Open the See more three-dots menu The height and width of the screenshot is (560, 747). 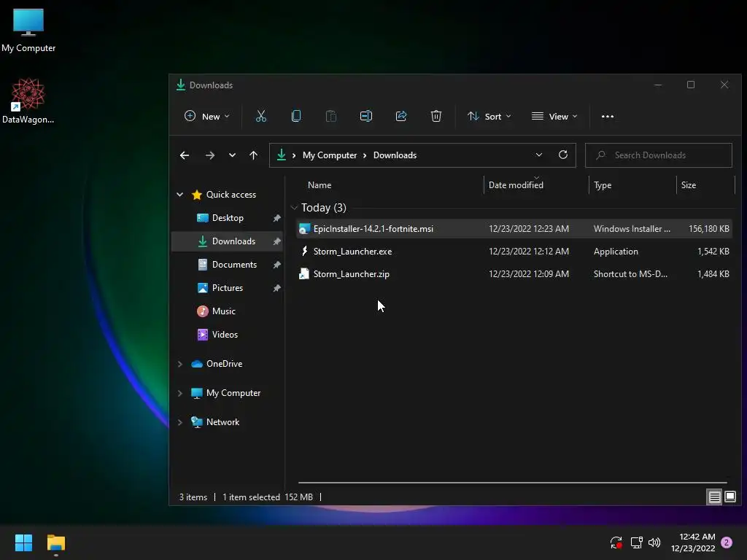608,116
